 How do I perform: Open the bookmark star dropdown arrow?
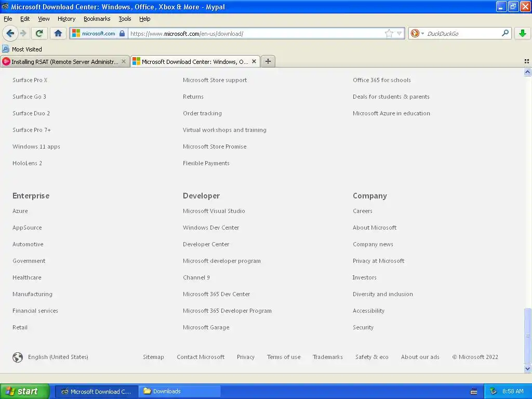point(400,33)
